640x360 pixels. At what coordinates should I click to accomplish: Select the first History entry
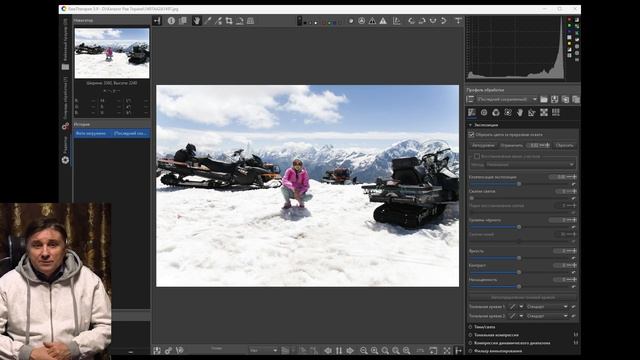(x=112, y=133)
